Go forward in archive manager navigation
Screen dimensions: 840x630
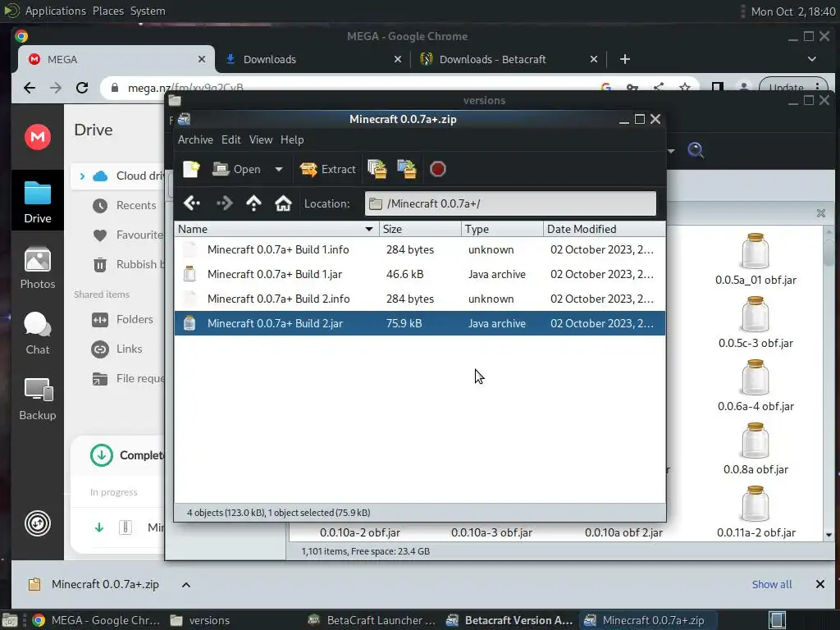(224, 203)
